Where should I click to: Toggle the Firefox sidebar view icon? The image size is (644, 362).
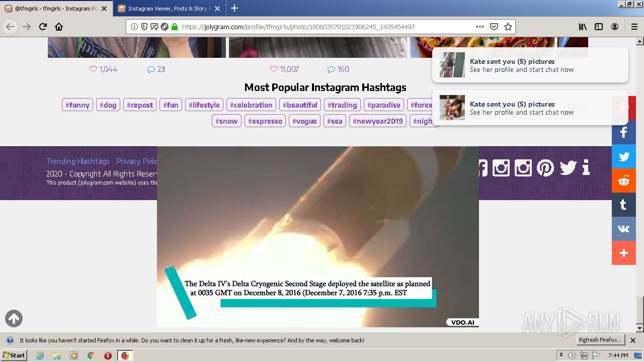599,27
